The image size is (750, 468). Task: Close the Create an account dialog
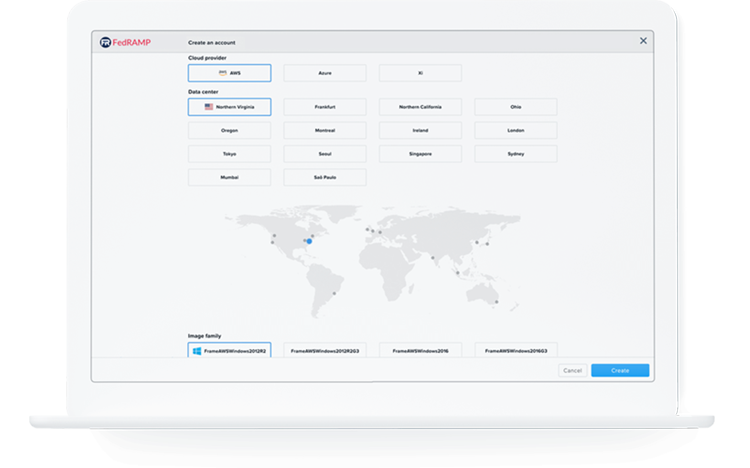pos(643,41)
